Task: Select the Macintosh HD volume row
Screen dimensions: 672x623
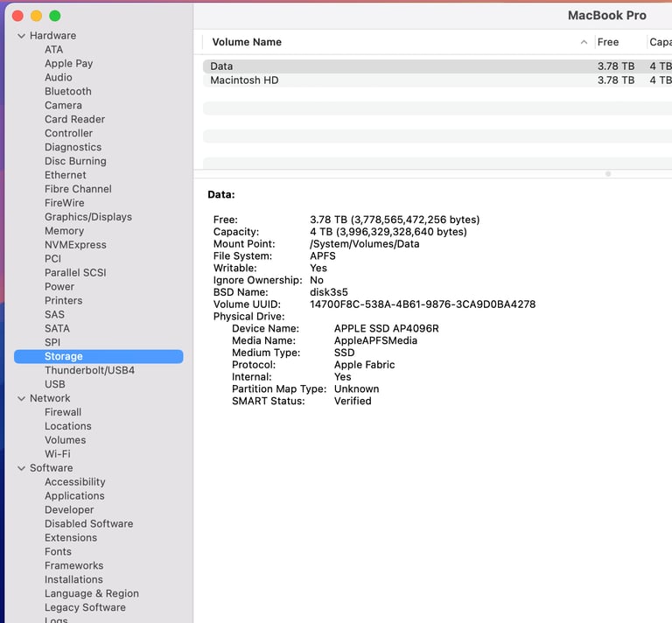Action: click(437, 80)
